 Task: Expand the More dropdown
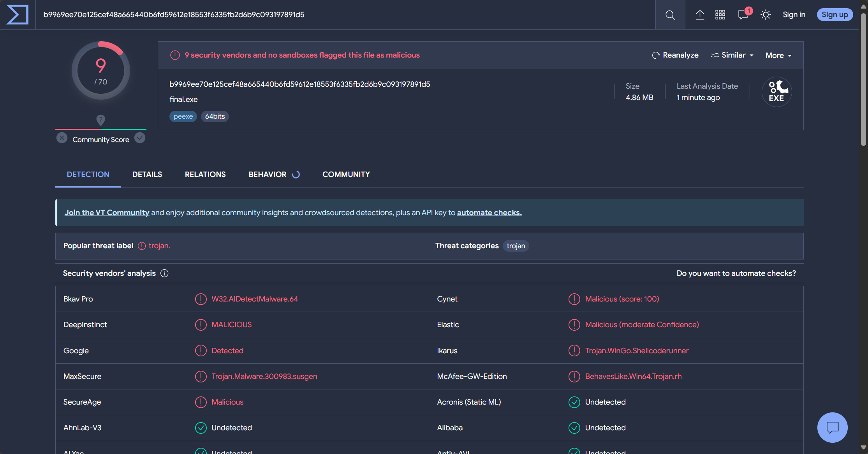click(778, 55)
